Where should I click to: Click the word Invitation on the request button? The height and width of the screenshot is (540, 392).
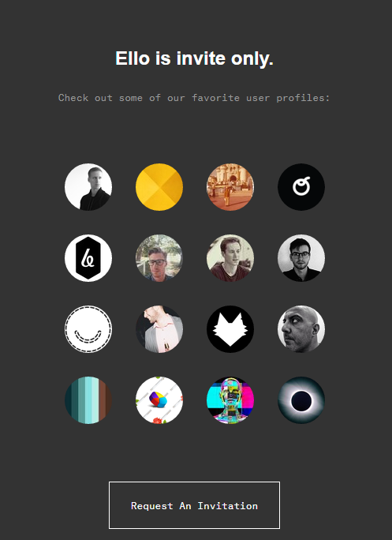[227, 506]
